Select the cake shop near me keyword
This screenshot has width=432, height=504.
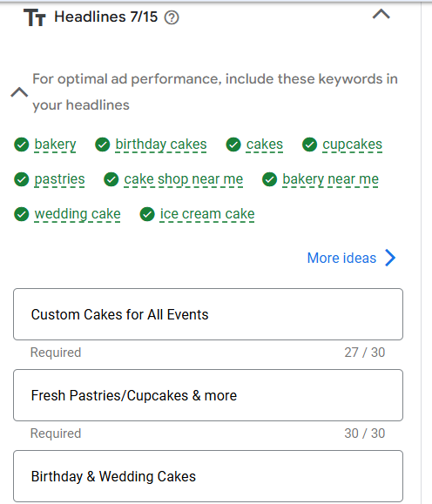(184, 179)
